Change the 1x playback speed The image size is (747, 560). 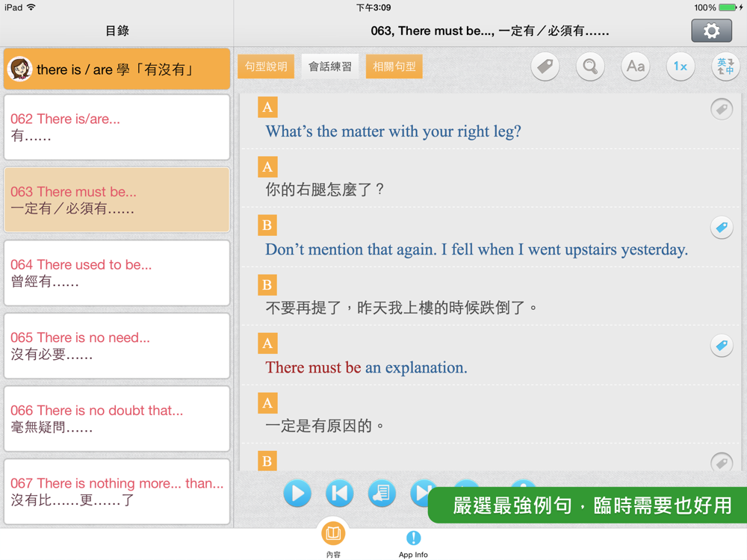[681, 66]
